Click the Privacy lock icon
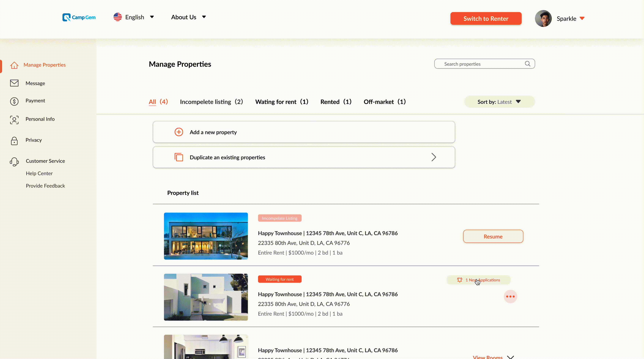644x359 pixels. click(x=14, y=141)
